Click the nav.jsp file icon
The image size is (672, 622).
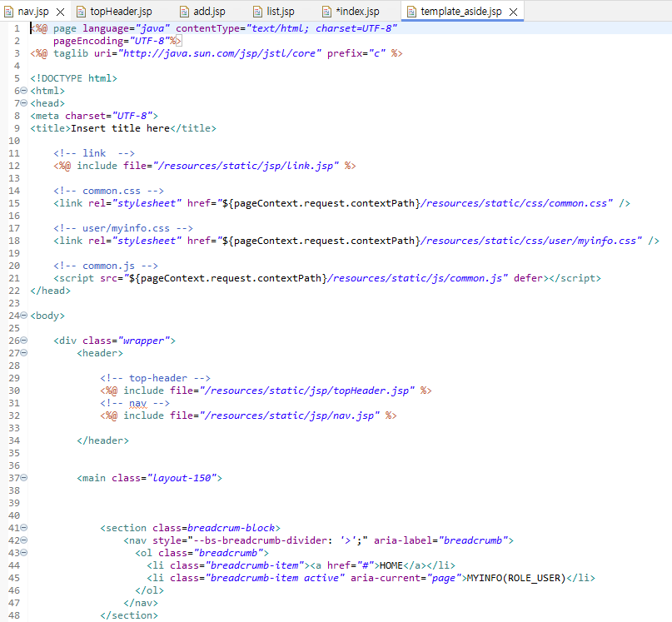click(x=8, y=12)
